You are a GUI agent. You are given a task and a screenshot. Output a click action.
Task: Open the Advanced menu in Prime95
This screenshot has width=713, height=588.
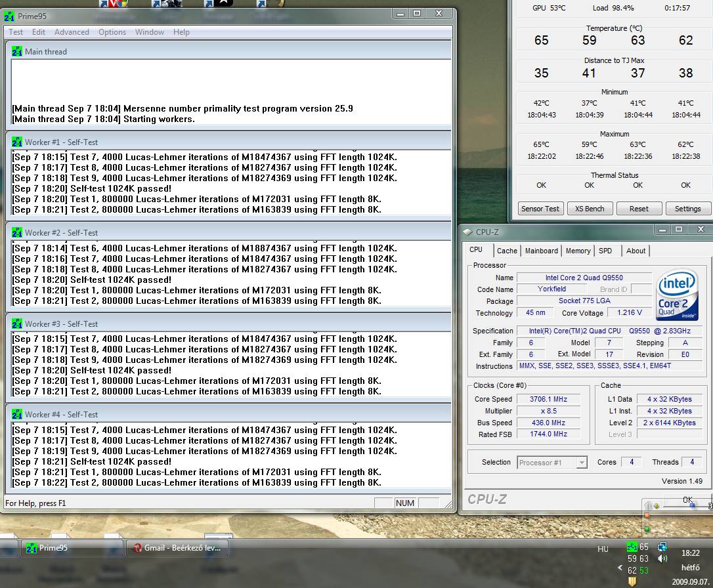[72, 32]
